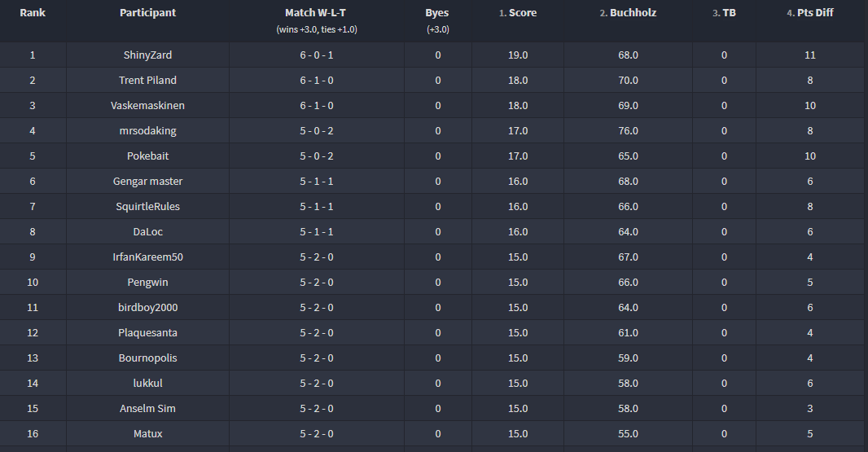Click Vaskemaskinen's Buchholz value 69.0
This screenshot has width=868, height=452.
click(628, 105)
